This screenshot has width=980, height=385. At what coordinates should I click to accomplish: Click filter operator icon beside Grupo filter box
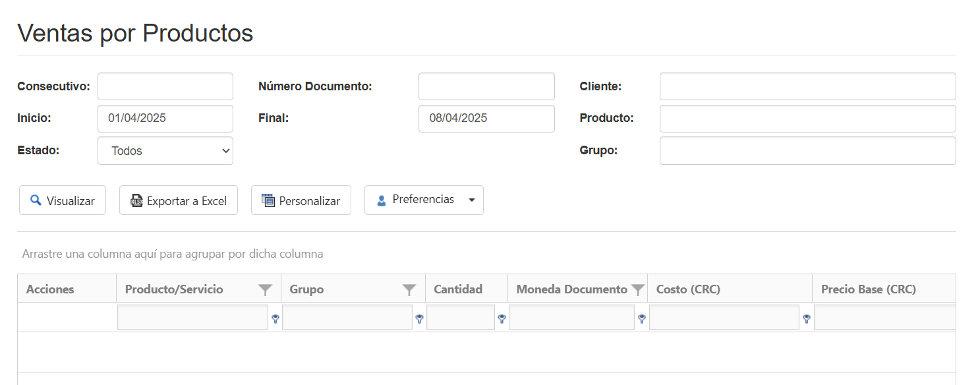419,318
